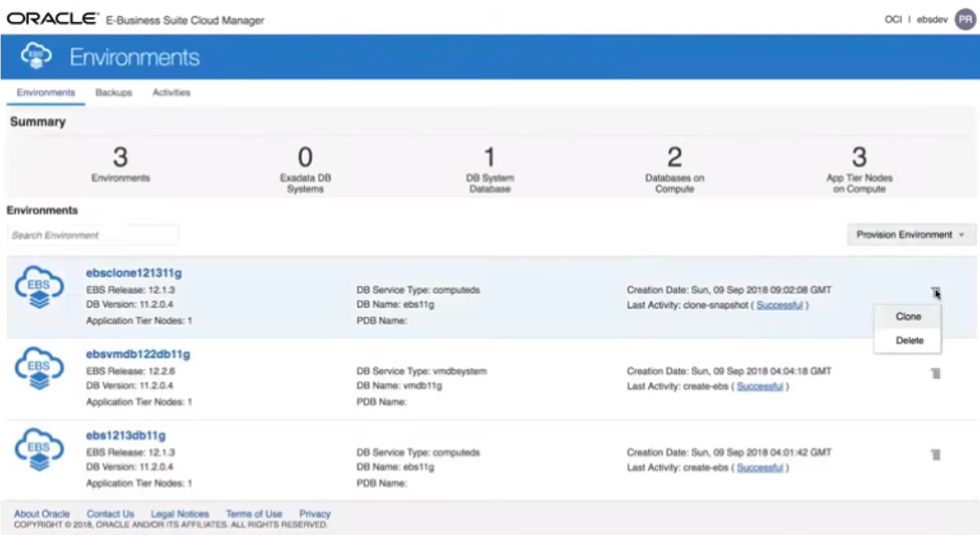This screenshot has width=980, height=535.
Task: Click the E-Business Suite Cloud Manager title
Action: click(185, 20)
